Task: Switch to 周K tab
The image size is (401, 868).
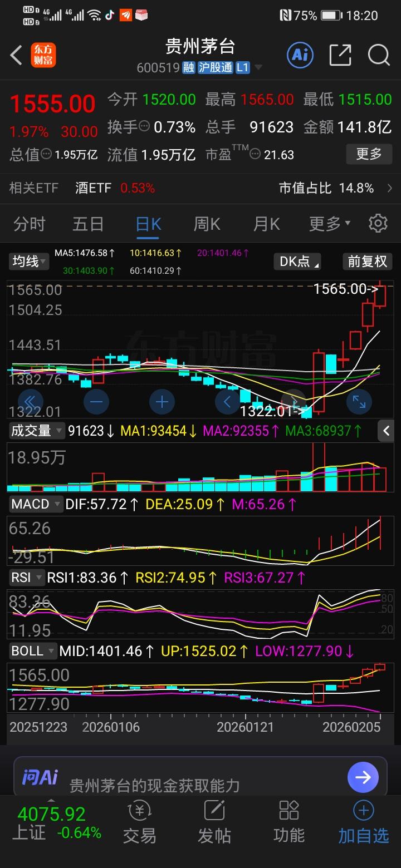Action: coord(207,224)
